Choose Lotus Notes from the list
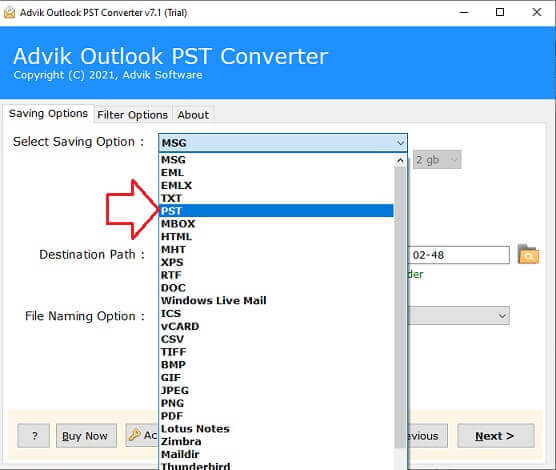This screenshot has height=470, width=556. (277, 428)
